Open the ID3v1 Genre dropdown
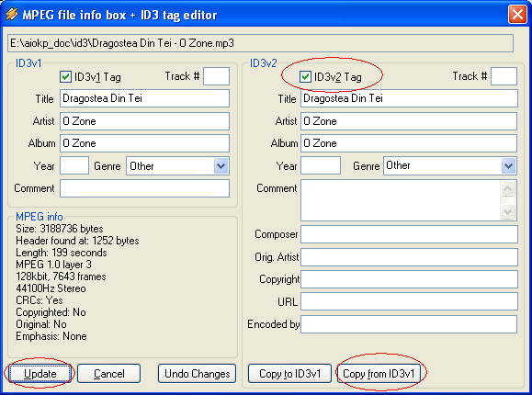This screenshot has height=395, width=532. (x=221, y=166)
